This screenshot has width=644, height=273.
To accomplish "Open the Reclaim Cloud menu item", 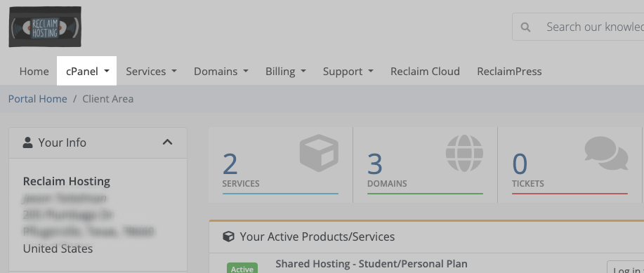I will [x=425, y=71].
